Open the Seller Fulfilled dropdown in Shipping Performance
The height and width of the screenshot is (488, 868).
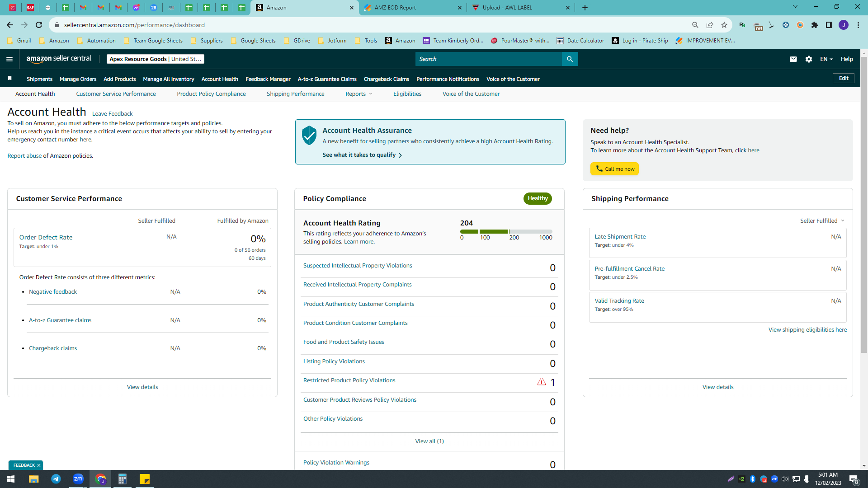point(822,221)
